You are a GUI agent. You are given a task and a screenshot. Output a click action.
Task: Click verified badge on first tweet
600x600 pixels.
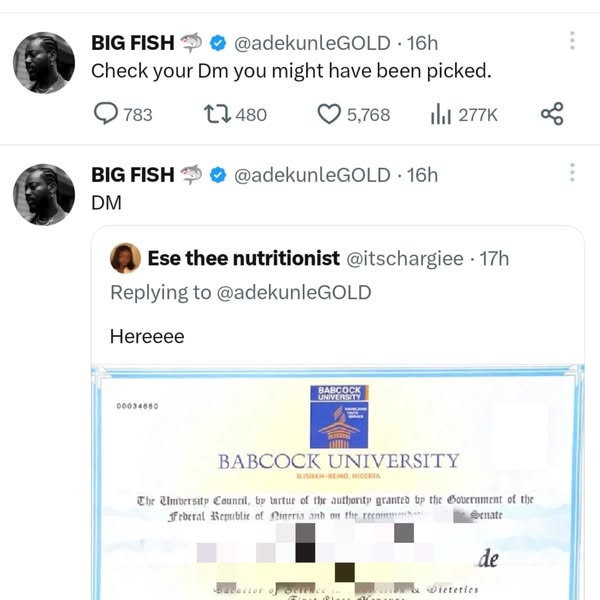point(218,43)
